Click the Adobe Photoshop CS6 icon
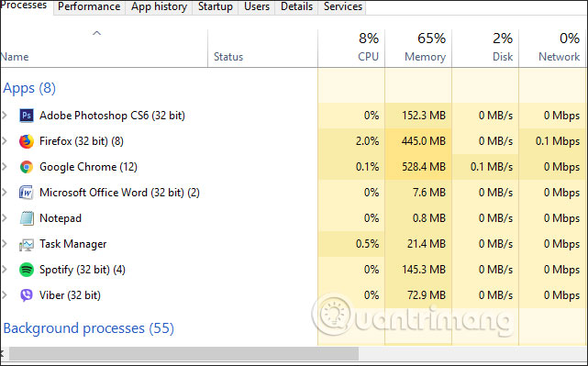 tap(27, 116)
